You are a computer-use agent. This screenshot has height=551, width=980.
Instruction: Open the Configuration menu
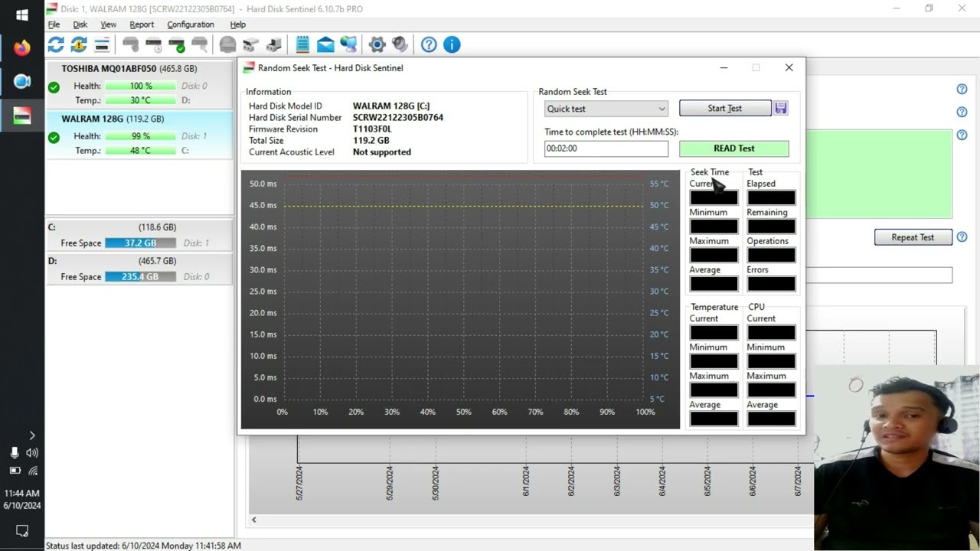pos(191,24)
